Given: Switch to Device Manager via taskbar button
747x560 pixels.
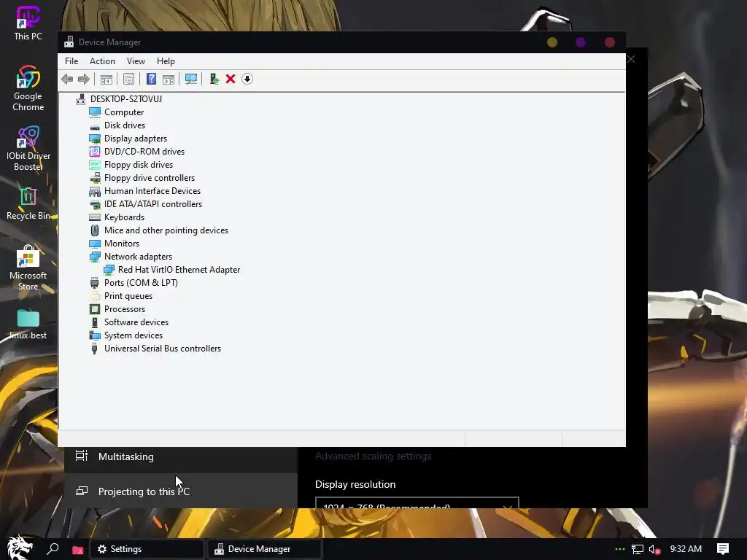Looking at the screenshot, I should pos(265,549).
